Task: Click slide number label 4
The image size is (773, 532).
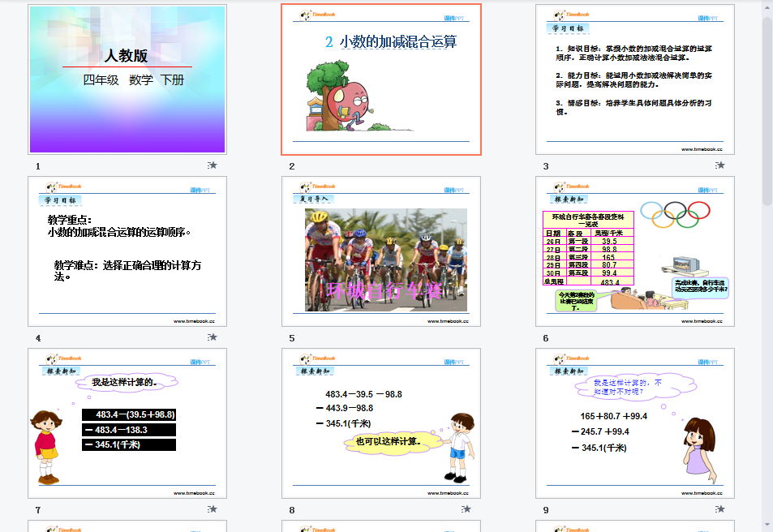Action: pyautogui.click(x=38, y=338)
